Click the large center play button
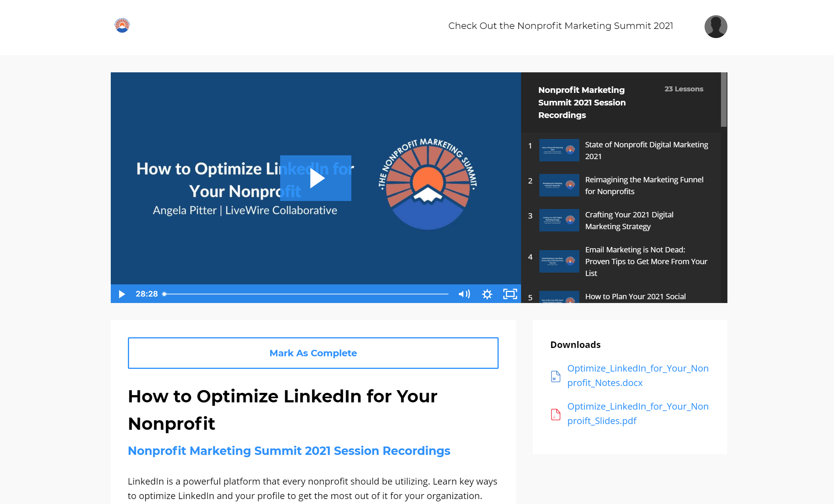 click(316, 178)
